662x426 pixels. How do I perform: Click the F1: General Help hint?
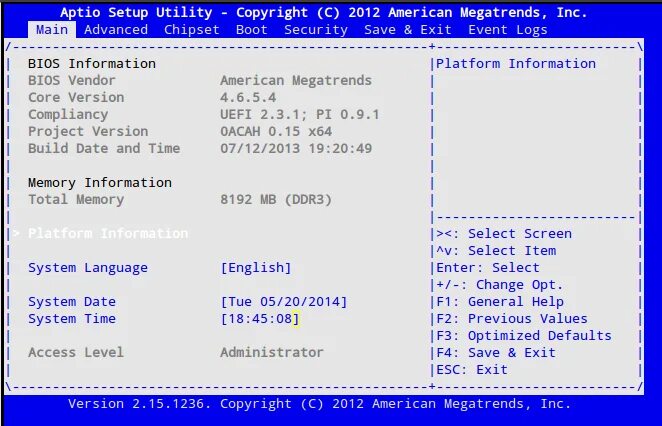[x=500, y=301]
